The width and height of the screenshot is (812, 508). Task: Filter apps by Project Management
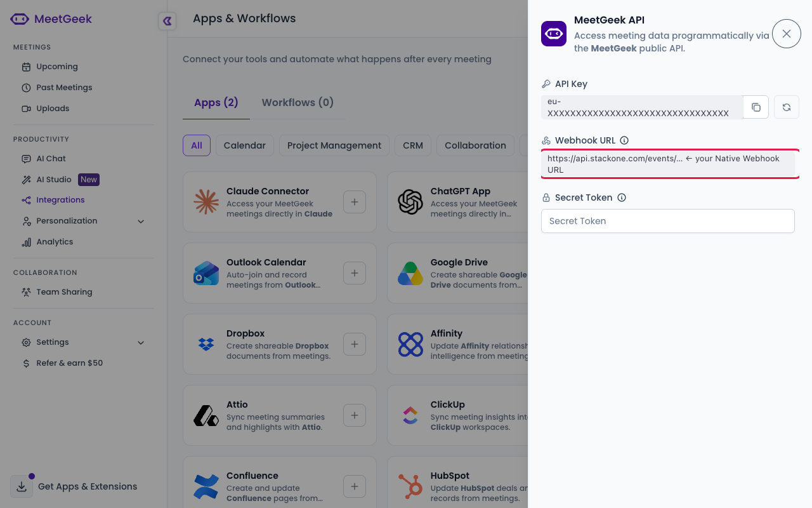point(334,145)
